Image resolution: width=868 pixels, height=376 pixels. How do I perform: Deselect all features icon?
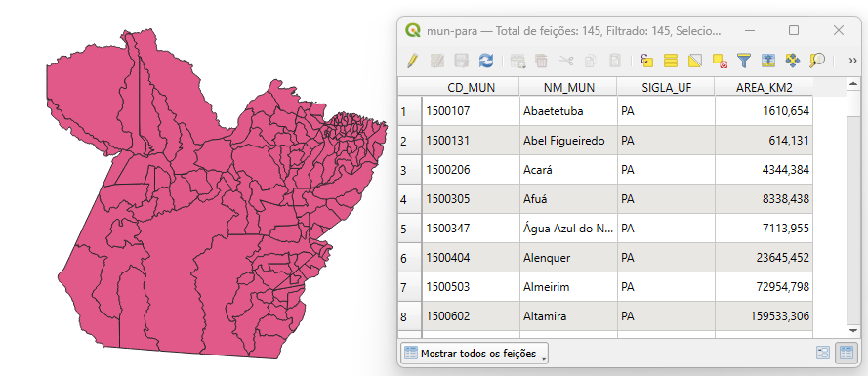[x=720, y=61]
